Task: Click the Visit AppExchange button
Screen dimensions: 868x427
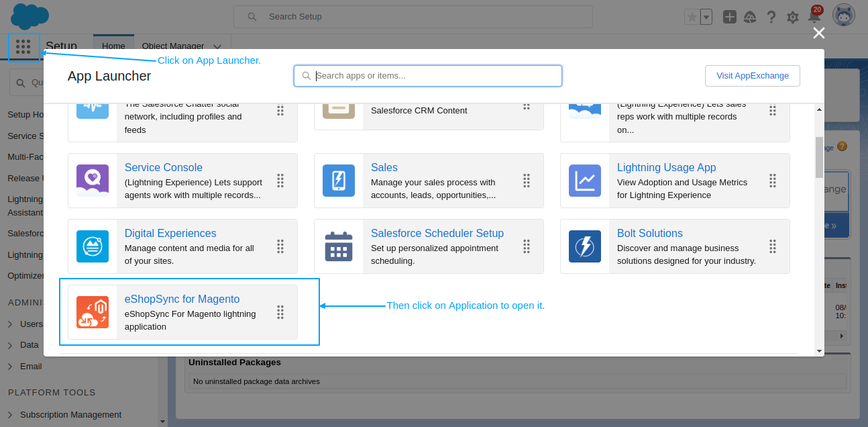Action: tap(752, 76)
